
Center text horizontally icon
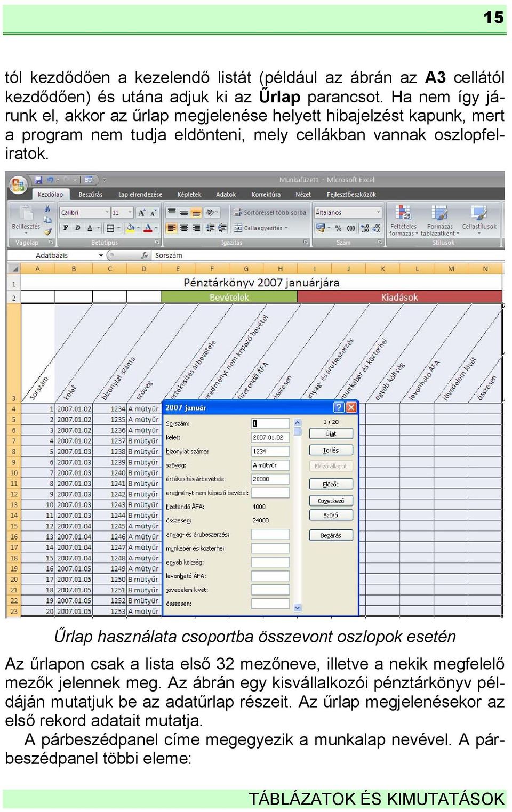click(x=184, y=228)
